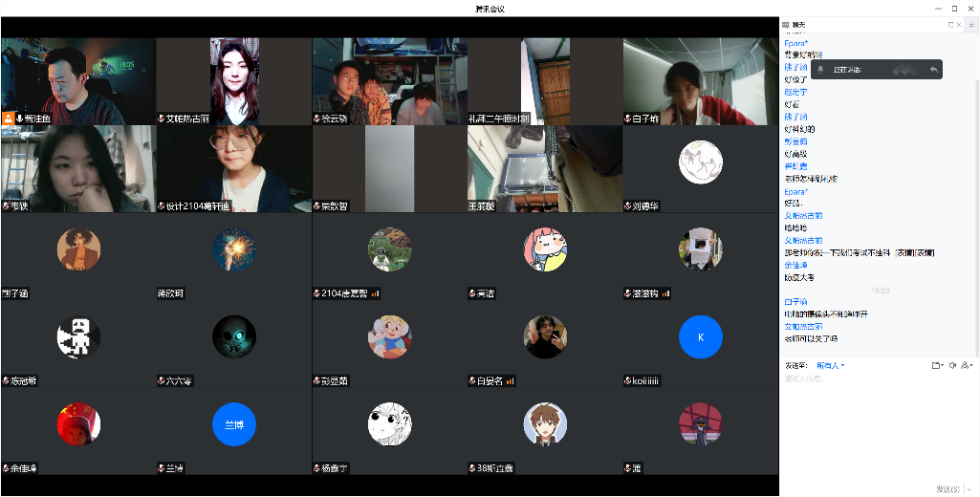Click the muted mic icon beside 白子榆

tap(628, 119)
